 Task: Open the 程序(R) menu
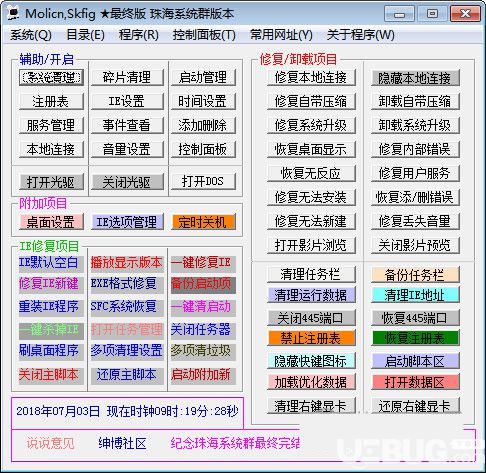click(x=139, y=35)
